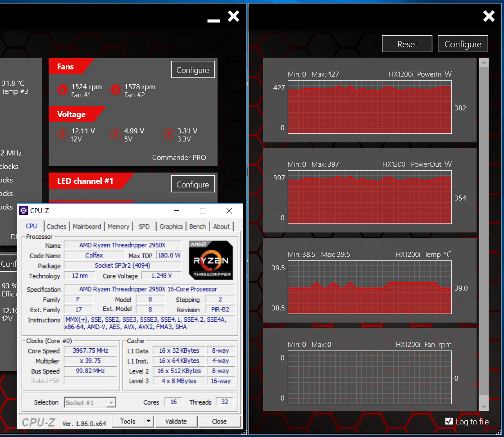Toggle the Log to file checkbox
The width and height of the screenshot is (504, 437).
click(x=449, y=421)
